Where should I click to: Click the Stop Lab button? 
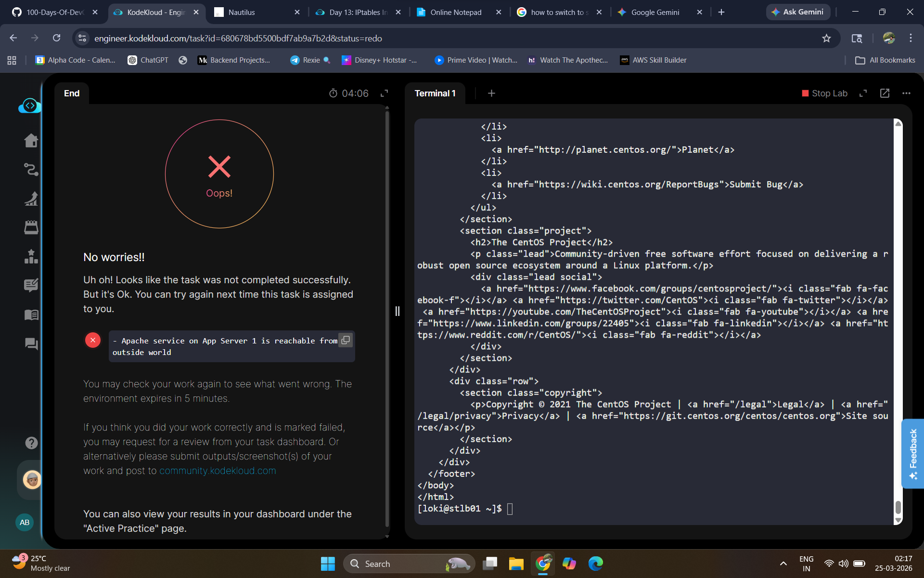click(824, 93)
